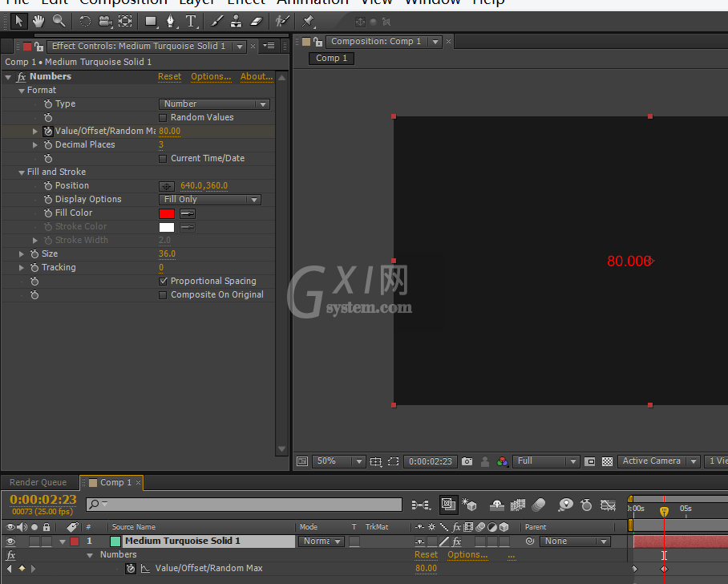Toggle region of interest in viewer
The width and height of the screenshot is (728, 584).
coord(589,461)
